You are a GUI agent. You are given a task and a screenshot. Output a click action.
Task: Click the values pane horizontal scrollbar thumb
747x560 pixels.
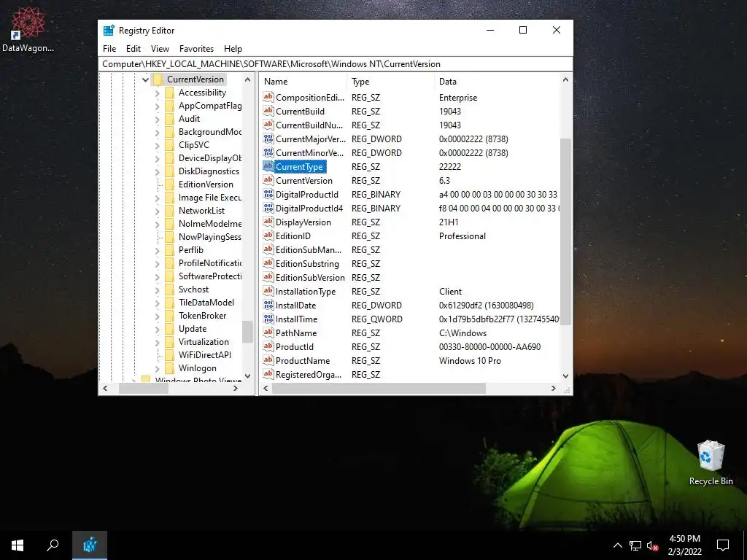(379, 389)
